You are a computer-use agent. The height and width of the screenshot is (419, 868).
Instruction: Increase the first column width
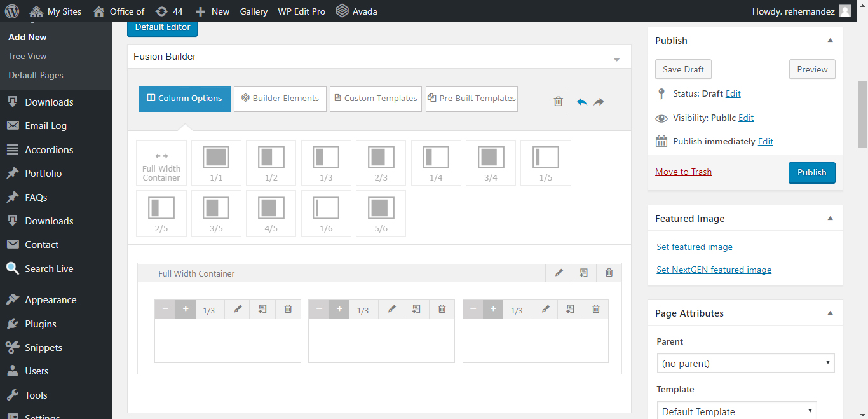point(186,310)
